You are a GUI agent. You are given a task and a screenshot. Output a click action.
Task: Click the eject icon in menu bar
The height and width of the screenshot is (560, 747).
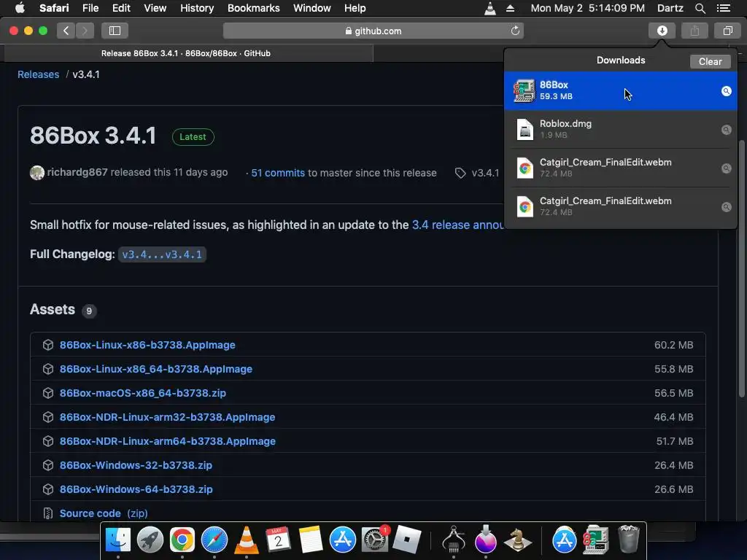[510, 8]
